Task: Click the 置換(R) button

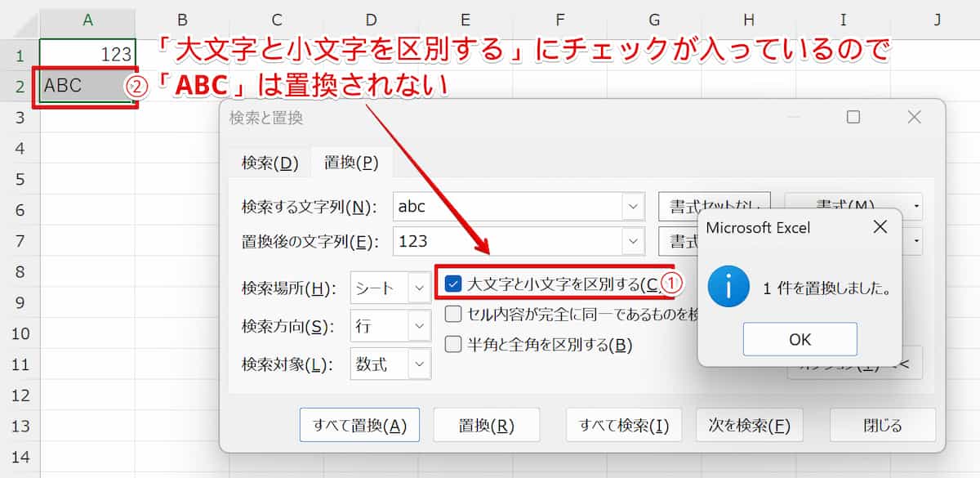Action: [487, 424]
